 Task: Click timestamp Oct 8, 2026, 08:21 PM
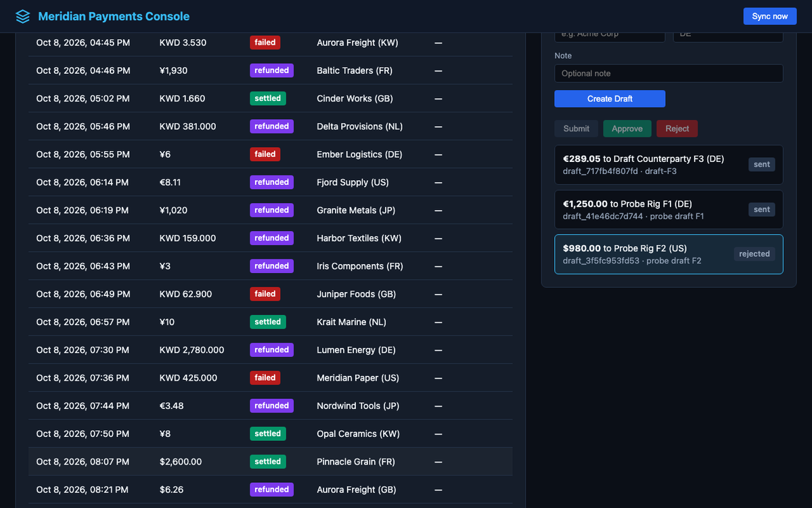(x=83, y=490)
